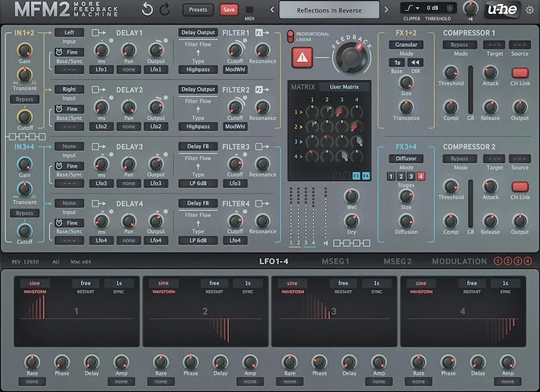Toggle matrix F4 button

366,176
